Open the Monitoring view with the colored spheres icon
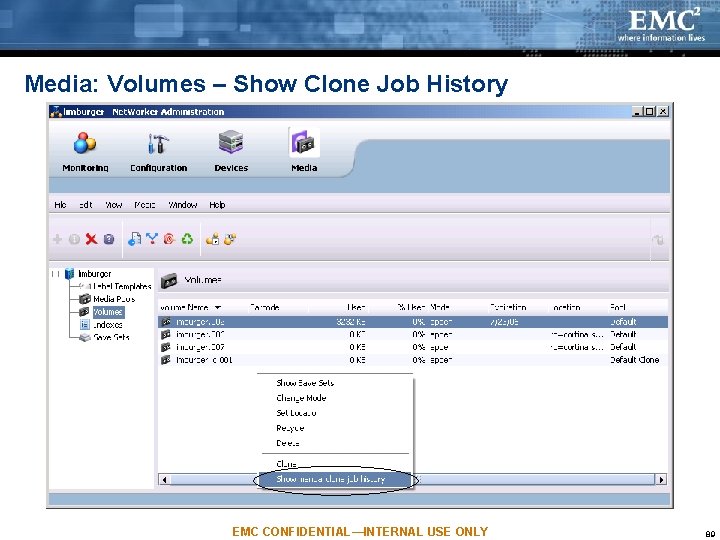 (x=85, y=143)
